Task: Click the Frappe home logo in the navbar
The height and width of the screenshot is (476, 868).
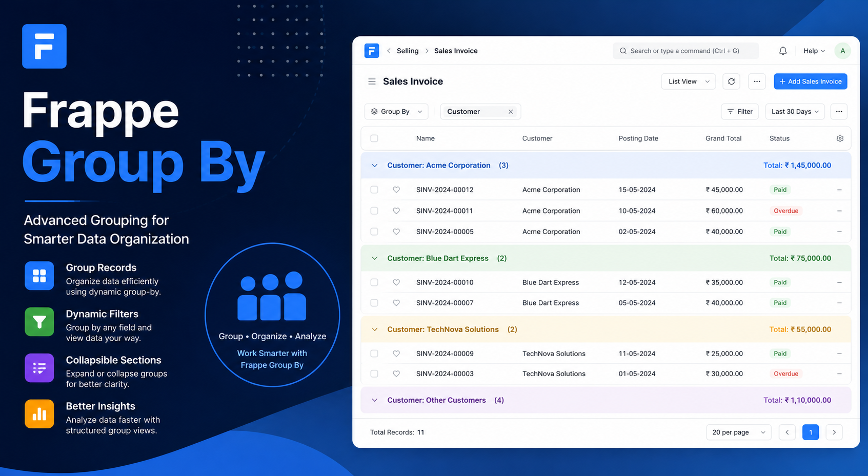Action: pyautogui.click(x=372, y=51)
